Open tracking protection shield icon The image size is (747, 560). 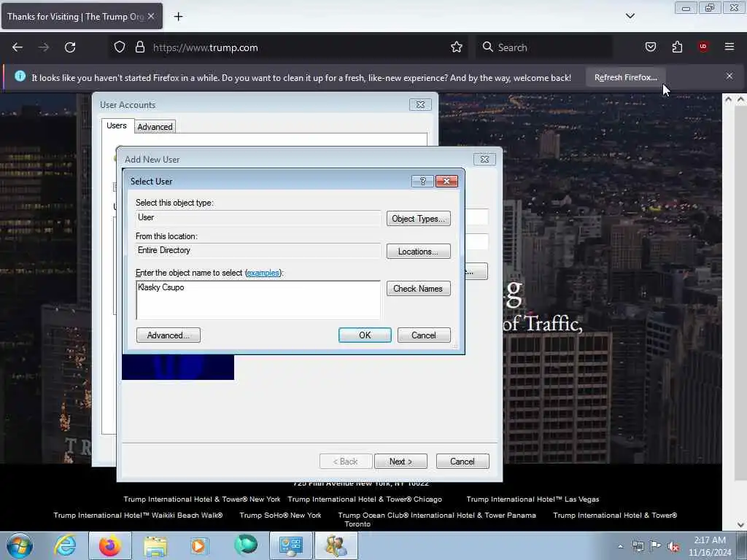point(120,47)
